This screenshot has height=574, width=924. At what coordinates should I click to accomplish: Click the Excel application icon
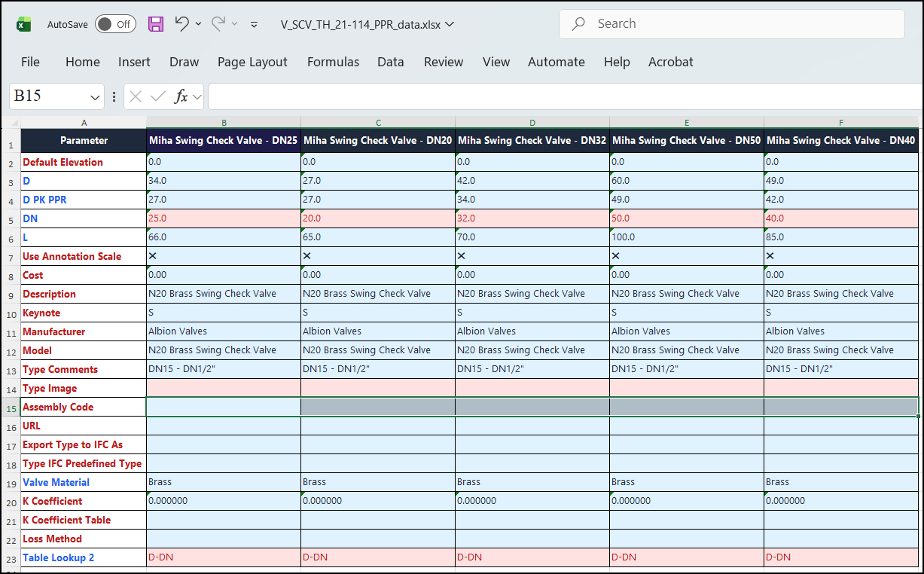(x=24, y=24)
